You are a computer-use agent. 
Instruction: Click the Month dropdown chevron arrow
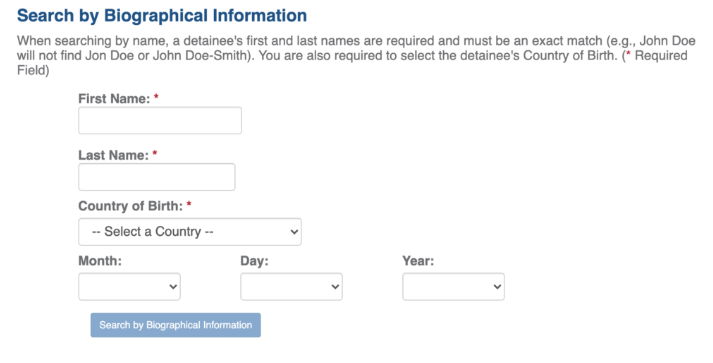click(x=173, y=287)
